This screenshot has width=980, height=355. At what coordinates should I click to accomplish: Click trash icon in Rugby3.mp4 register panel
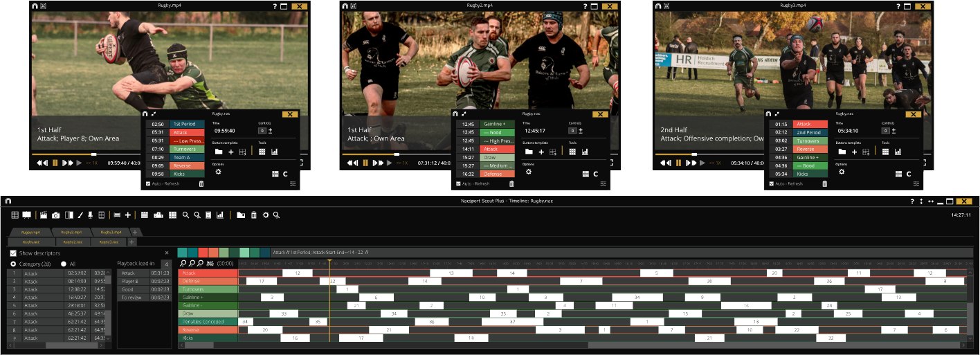(x=825, y=184)
